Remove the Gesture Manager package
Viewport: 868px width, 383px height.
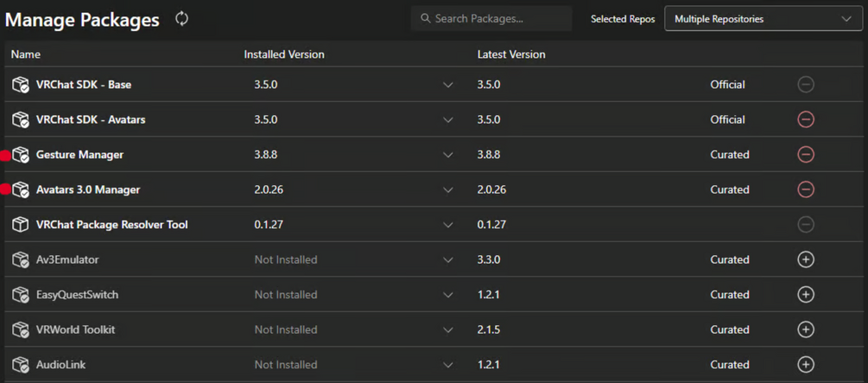[x=806, y=155]
